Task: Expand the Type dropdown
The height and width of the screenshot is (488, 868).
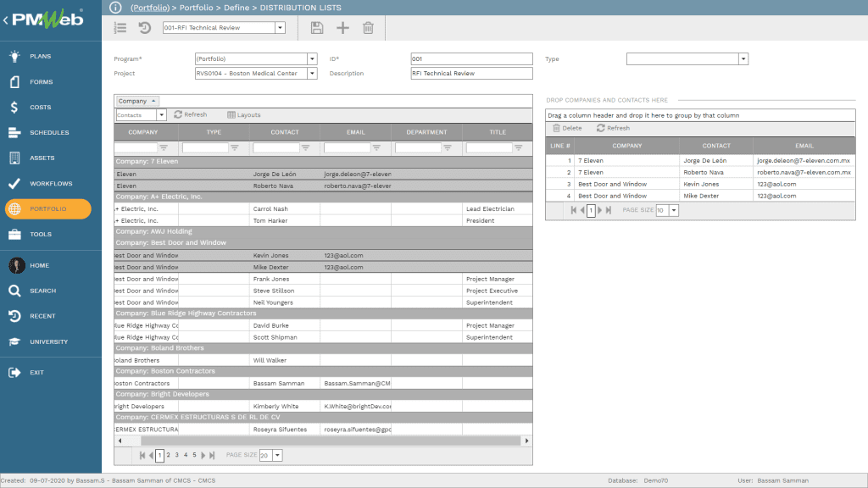Action: [743, 58]
